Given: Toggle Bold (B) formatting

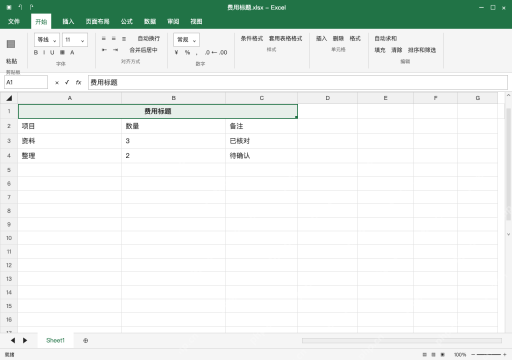Looking at the screenshot, I should click(36, 52).
